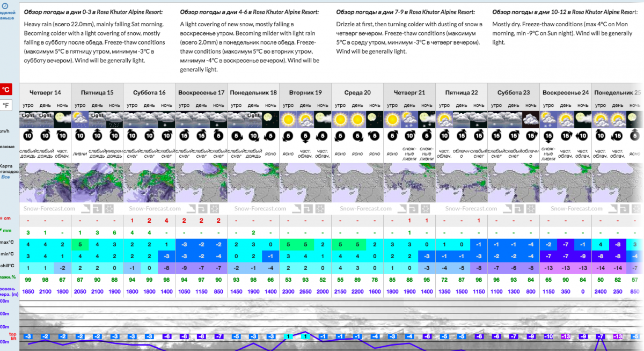Open Saturday 16 precipitation map thumbnail

coord(149,182)
